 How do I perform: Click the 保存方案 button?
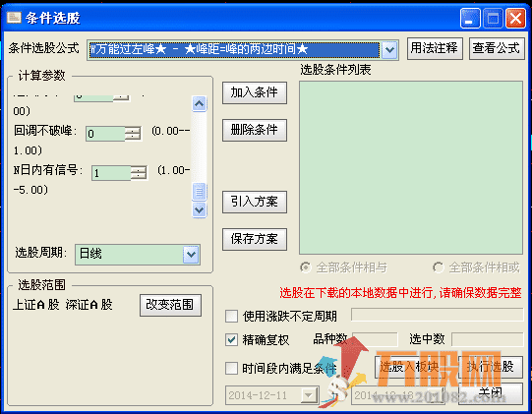point(255,239)
